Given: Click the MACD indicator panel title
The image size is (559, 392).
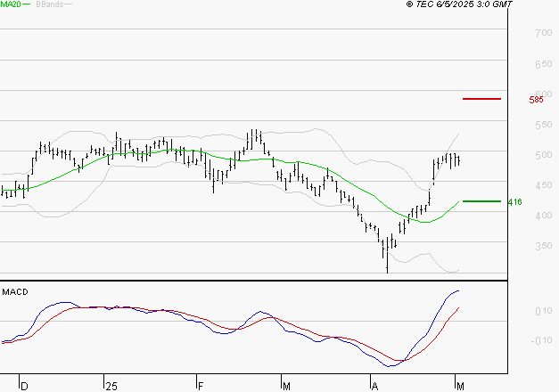Looking at the screenshot, I should coord(12,291).
